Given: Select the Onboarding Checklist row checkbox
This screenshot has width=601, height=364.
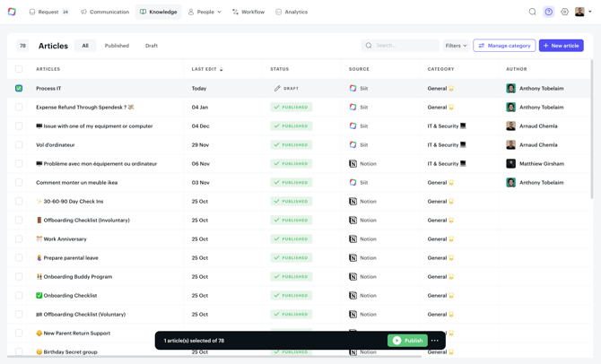Looking at the screenshot, I should (19, 296).
